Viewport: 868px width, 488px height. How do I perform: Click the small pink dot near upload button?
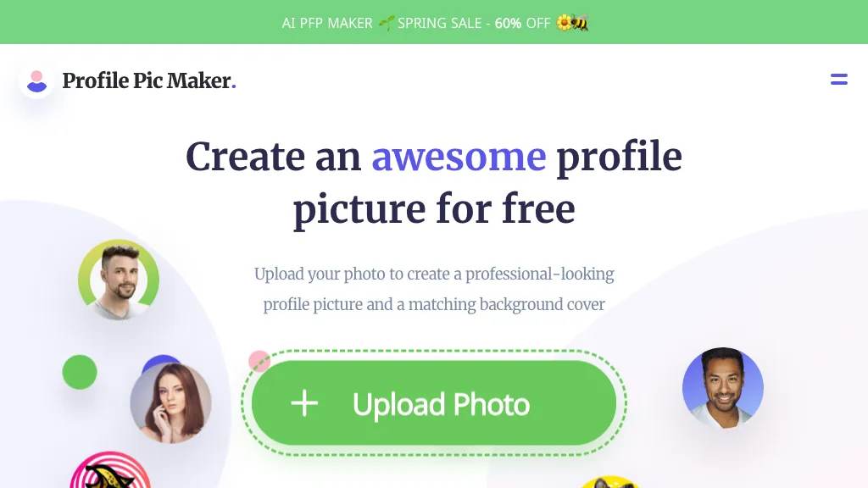[259, 361]
